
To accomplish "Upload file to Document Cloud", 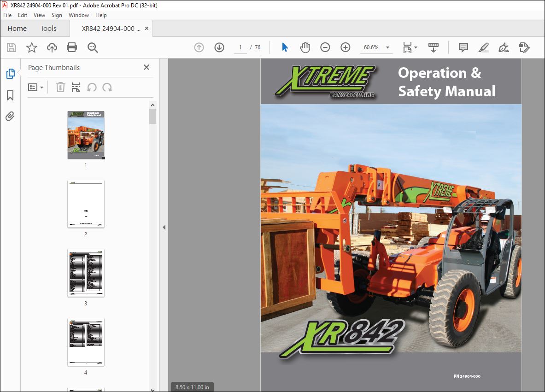I will (52, 47).
